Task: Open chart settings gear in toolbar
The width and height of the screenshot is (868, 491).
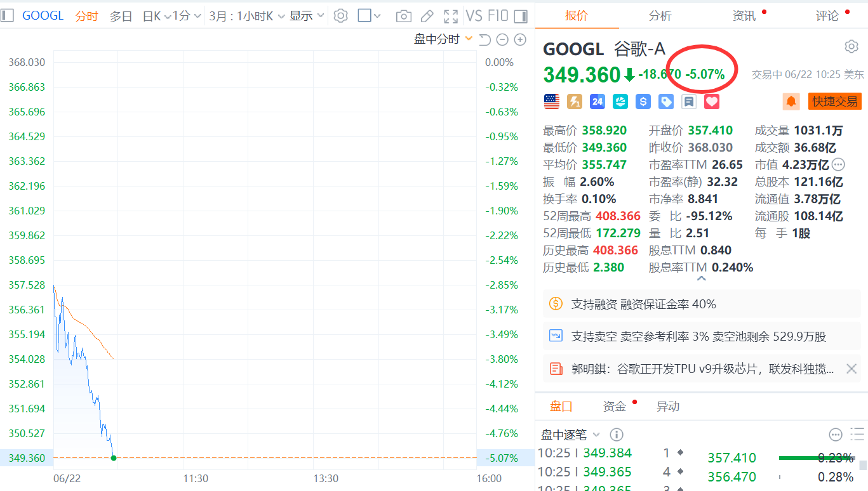Action: [341, 16]
